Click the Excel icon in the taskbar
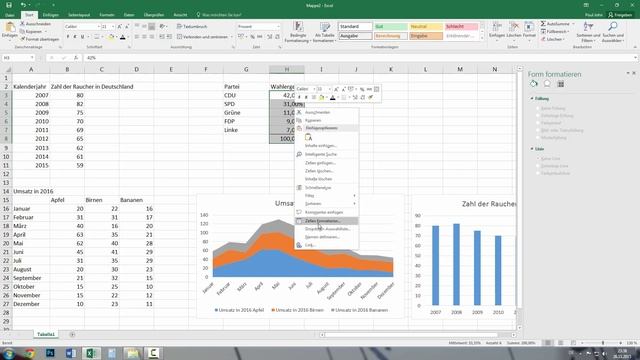Viewport: 640px width, 360px height. (x=91, y=353)
